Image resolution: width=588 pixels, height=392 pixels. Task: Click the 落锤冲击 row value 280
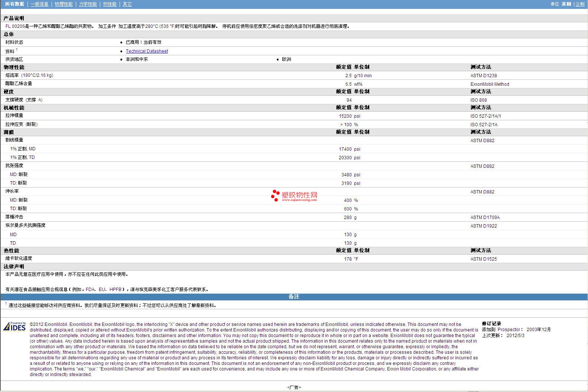pos(347,218)
